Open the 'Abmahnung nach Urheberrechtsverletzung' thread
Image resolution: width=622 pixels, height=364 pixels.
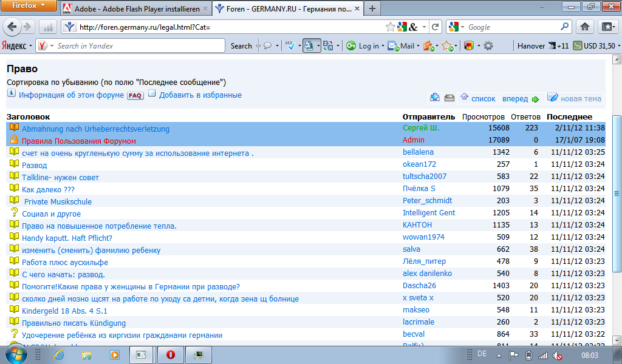click(x=95, y=129)
